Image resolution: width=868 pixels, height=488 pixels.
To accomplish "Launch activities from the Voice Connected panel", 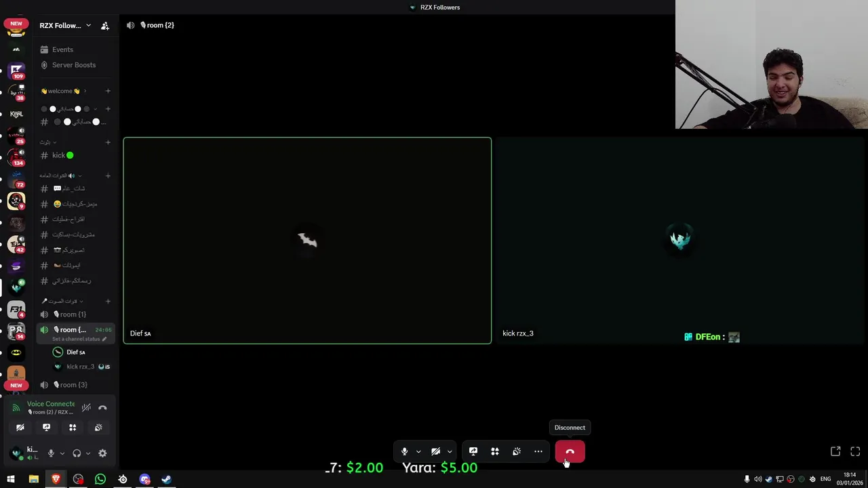I will pyautogui.click(x=73, y=428).
